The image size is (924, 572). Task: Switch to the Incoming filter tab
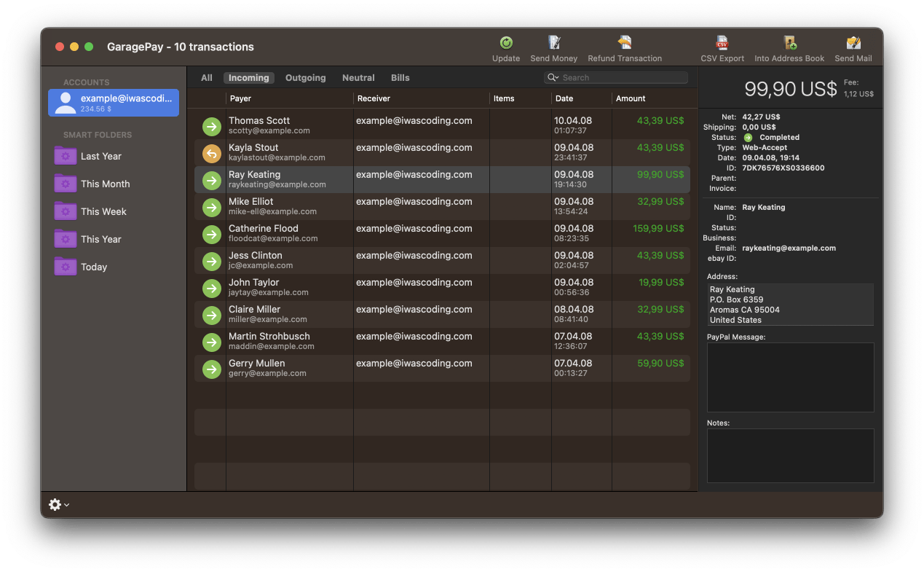point(249,77)
